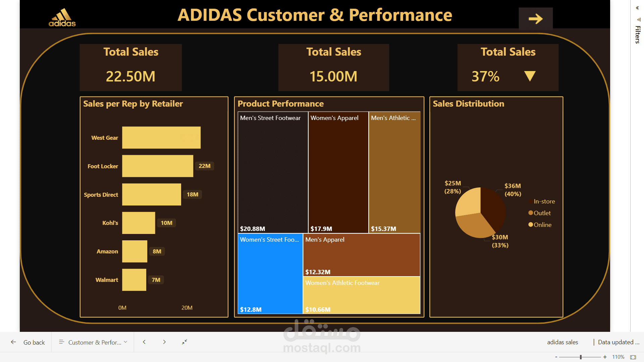Click the down triangle in 37% card
The height and width of the screenshot is (362, 644).
[x=530, y=76]
